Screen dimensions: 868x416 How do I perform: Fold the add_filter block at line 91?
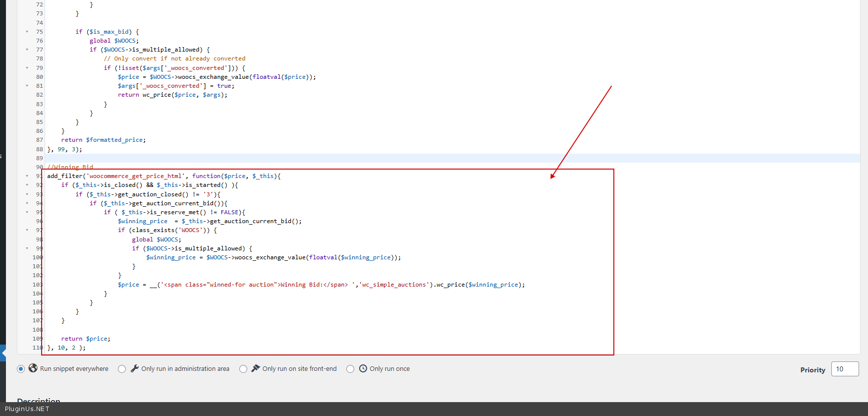[27, 176]
